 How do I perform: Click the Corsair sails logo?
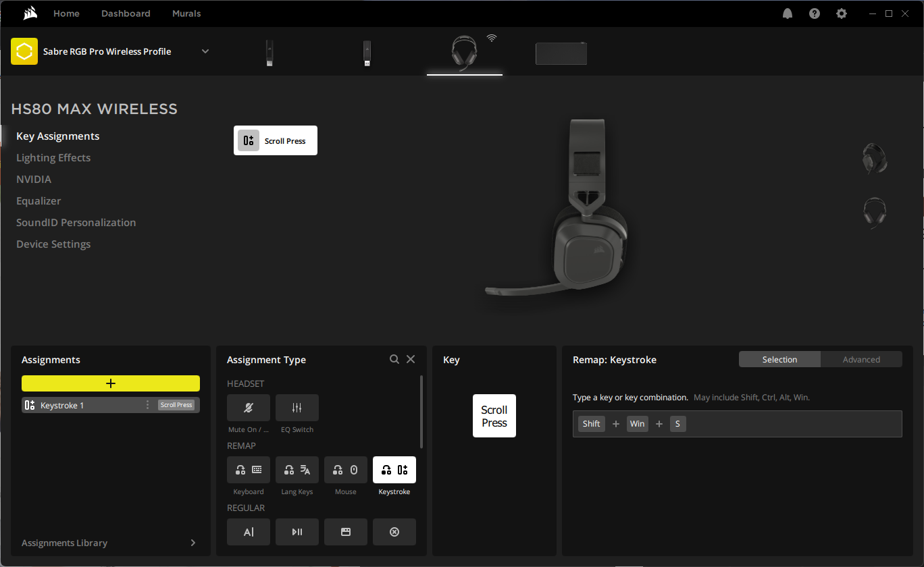click(x=29, y=13)
